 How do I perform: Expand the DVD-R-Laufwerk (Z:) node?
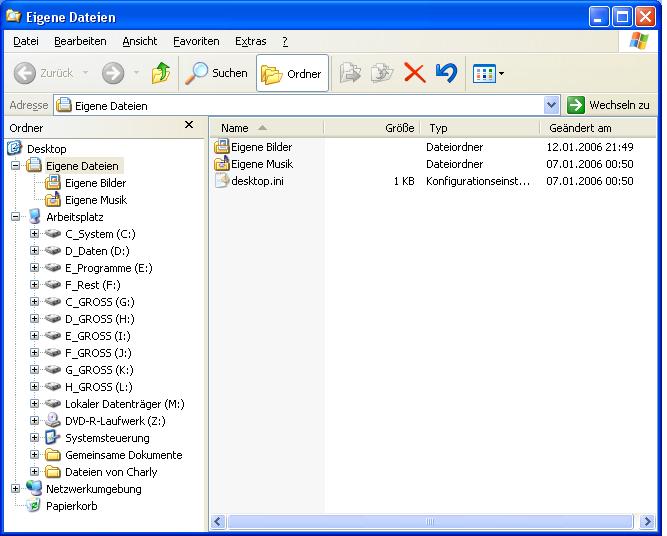click(x=34, y=420)
